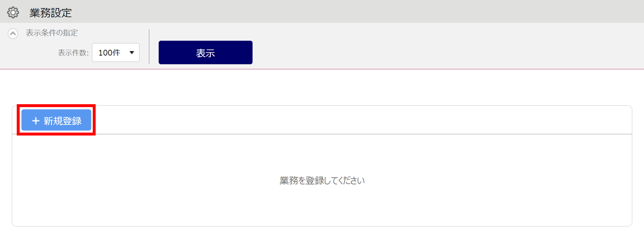Screen dimensions: 644x251
Task: Click the 新規登録 button text
Action: [x=62, y=121]
